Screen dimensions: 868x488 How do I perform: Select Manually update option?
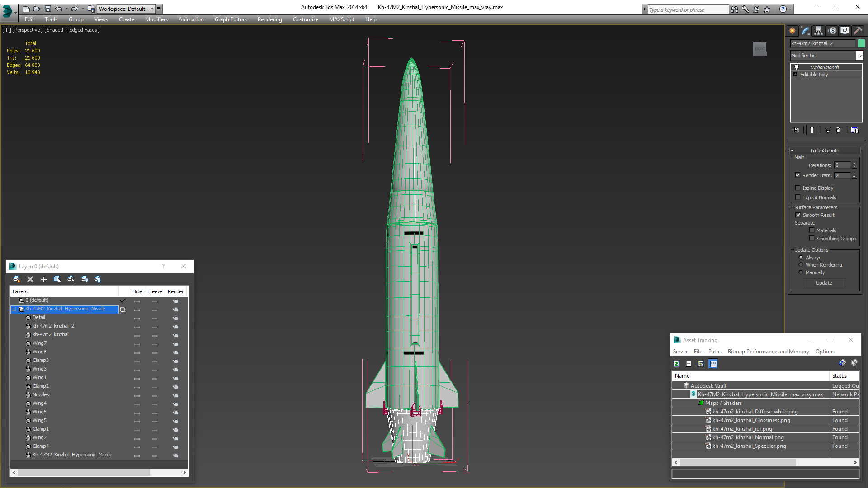(801, 272)
